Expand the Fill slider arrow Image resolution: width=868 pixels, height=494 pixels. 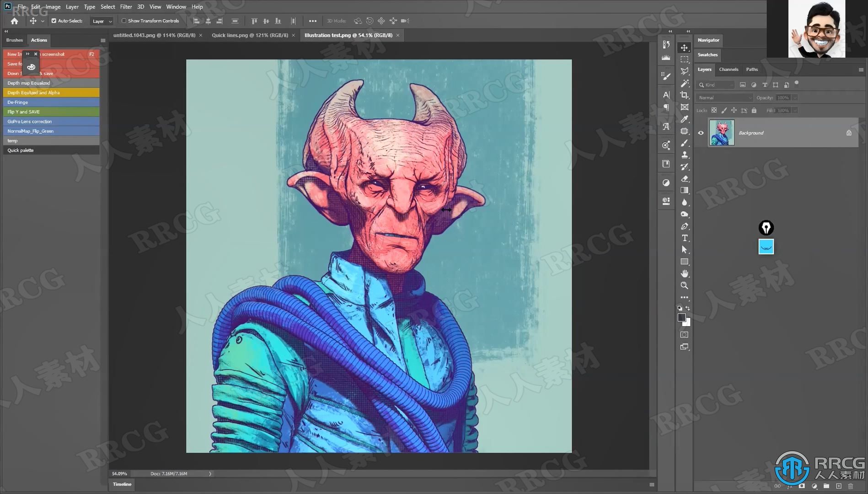pyautogui.click(x=795, y=111)
